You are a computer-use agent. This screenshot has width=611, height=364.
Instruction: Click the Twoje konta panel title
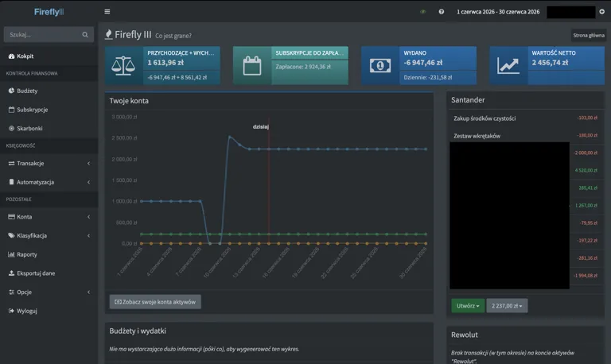click(129, 101)
